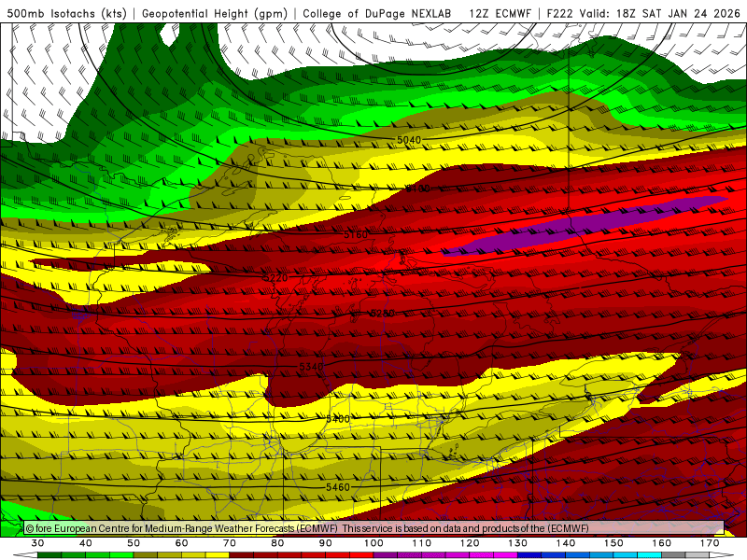Viewport: 747px width, 560px height.
Task: Click the 5340 height contour label
Action: click(x=311, y=367)
